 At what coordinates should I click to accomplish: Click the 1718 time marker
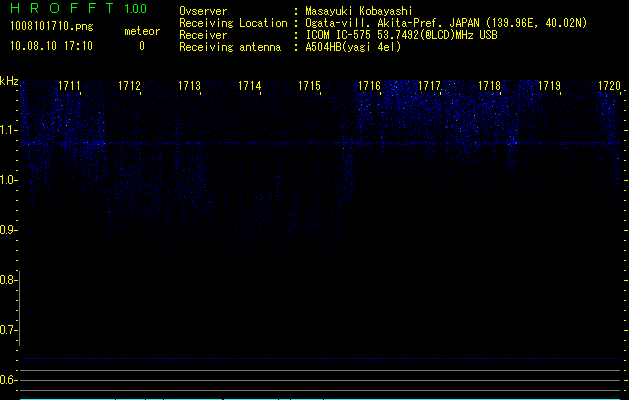point(489,86)
